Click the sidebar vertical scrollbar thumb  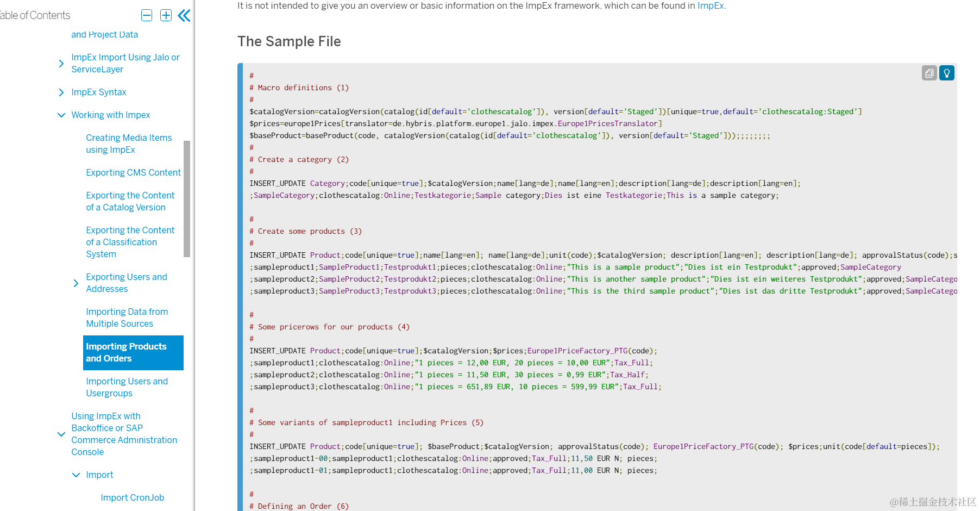point(187,198)
